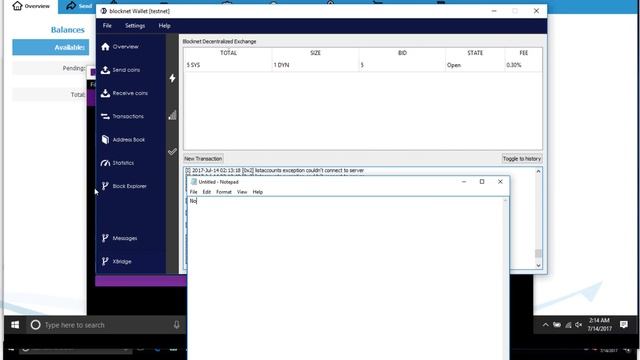
Task: Sort by STATE column header
Action: tap(475, 53)
